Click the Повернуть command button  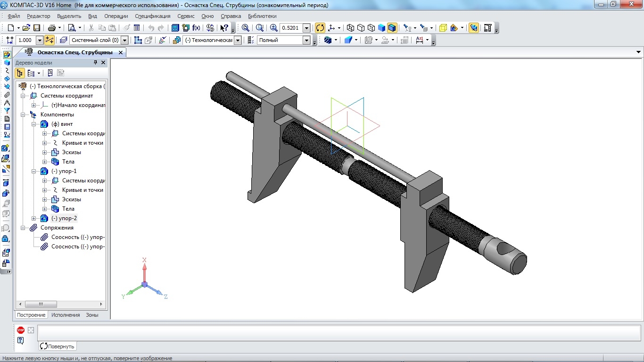pos(57,346)
